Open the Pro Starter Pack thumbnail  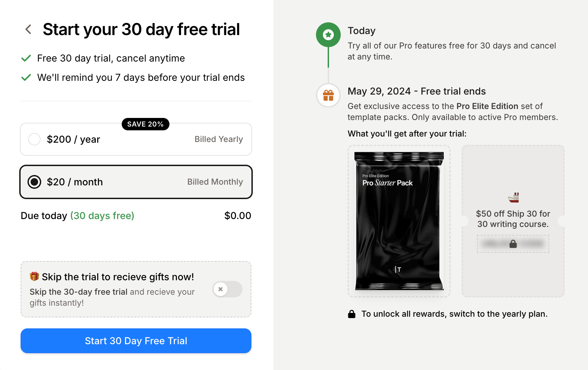pos(399,221)
